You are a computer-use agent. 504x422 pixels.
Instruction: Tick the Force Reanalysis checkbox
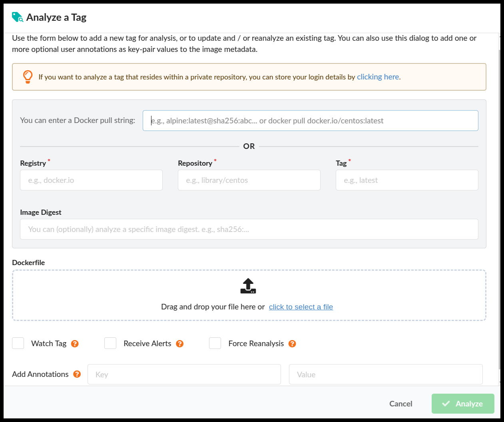pos(215,343)
